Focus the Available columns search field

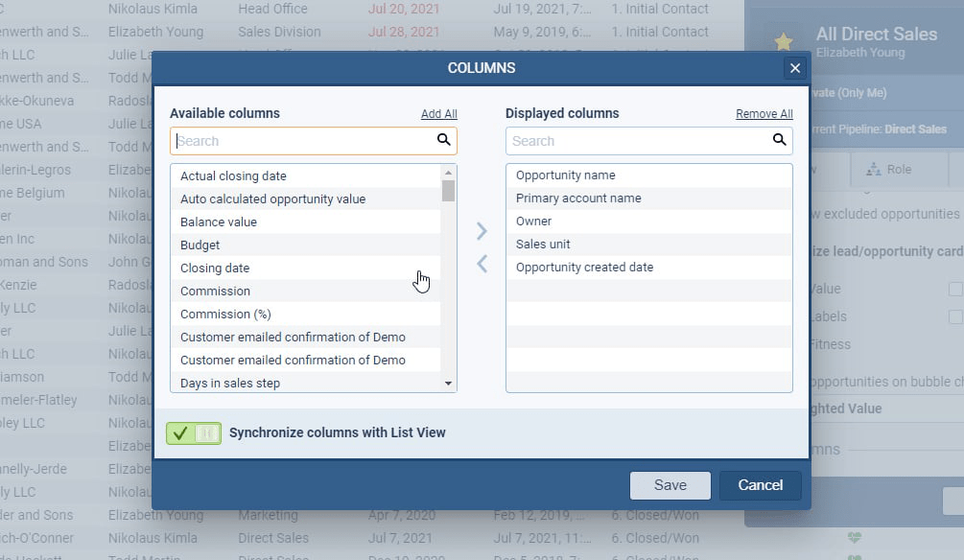coord(302,141)
